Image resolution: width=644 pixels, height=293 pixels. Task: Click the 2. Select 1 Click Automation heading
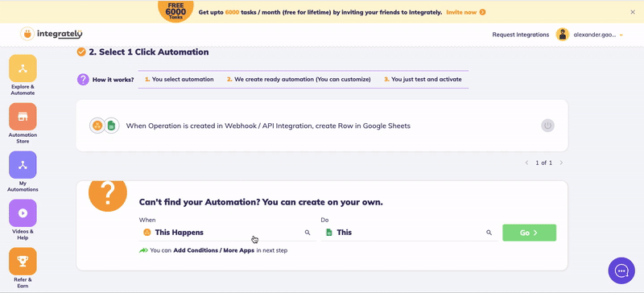pos(149,52)
